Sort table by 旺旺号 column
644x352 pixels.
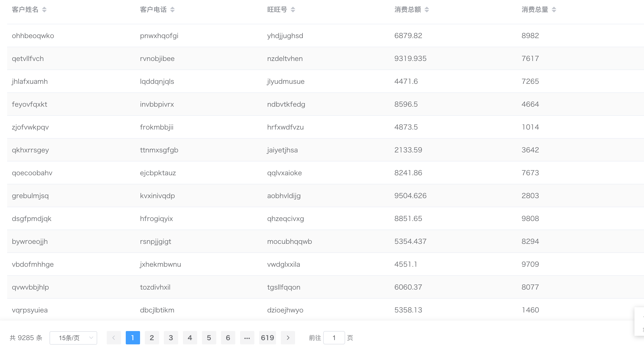293,10
